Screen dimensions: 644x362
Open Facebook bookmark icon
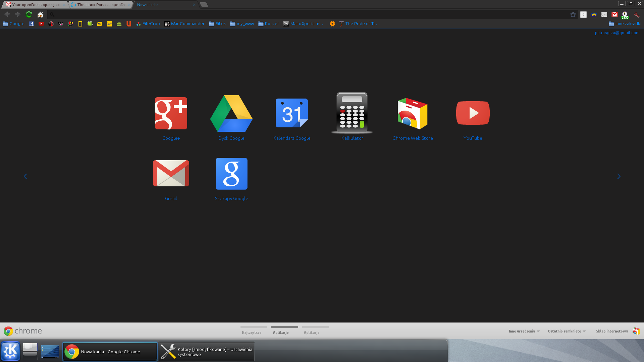tap(32, 24)
